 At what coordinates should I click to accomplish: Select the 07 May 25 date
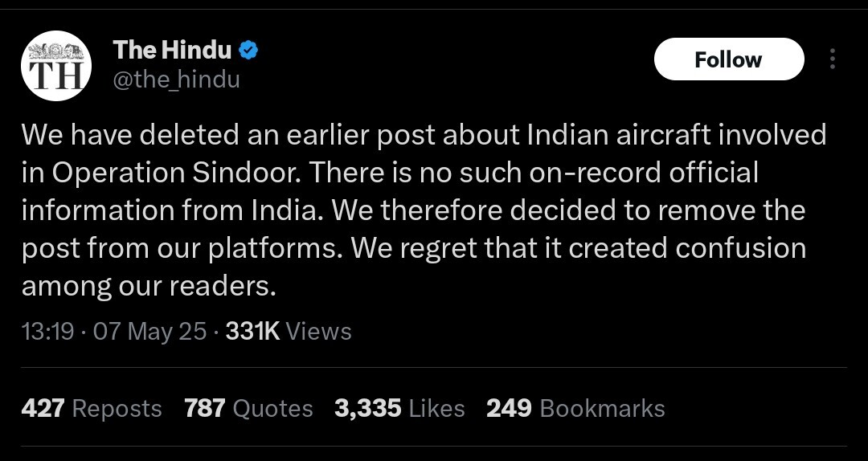click(149, 332)
